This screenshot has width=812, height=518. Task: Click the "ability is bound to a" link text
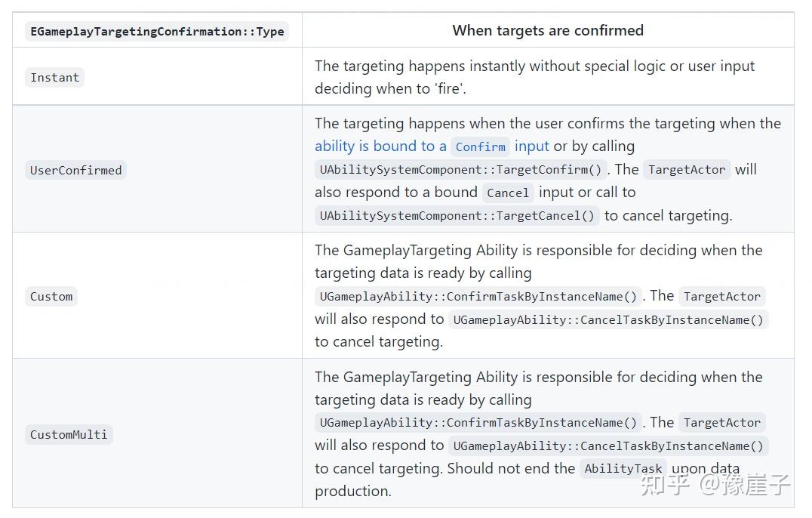(x=380, y=146)
